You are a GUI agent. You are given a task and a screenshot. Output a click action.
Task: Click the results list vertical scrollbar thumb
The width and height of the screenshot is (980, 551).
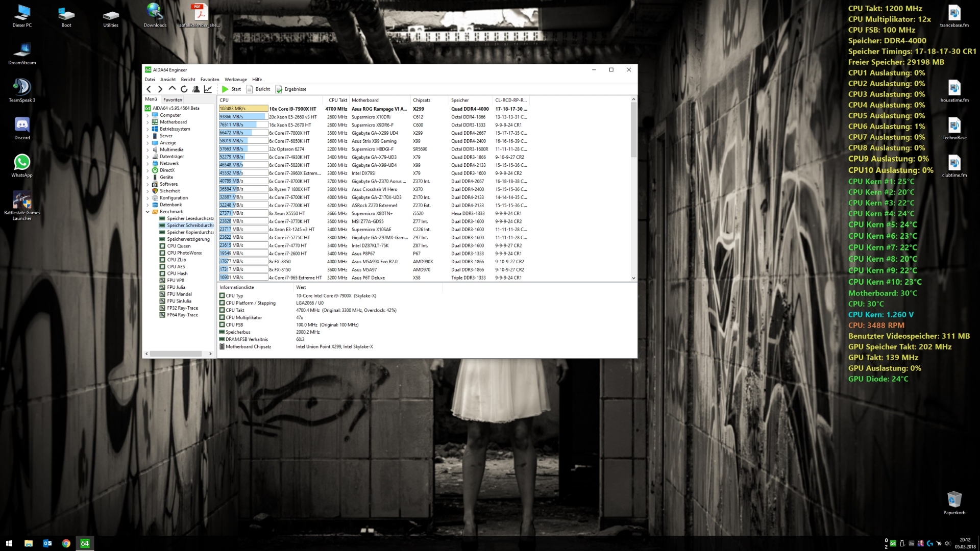pyautogui.click(x=633, y=130)
